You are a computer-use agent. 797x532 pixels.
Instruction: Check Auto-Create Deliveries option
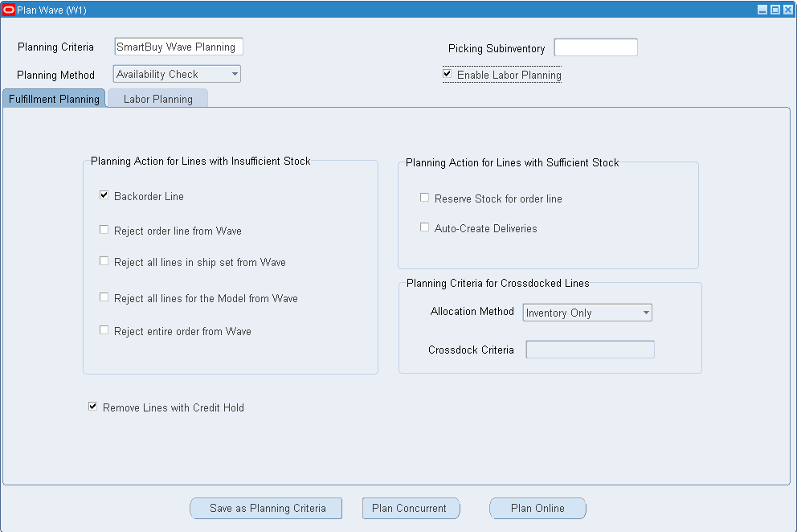(424, 227)
